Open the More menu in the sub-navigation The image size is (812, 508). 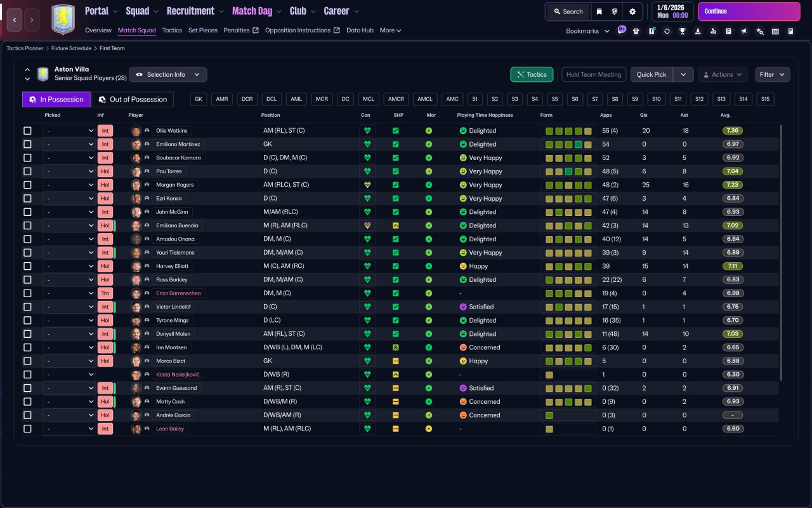390,30
